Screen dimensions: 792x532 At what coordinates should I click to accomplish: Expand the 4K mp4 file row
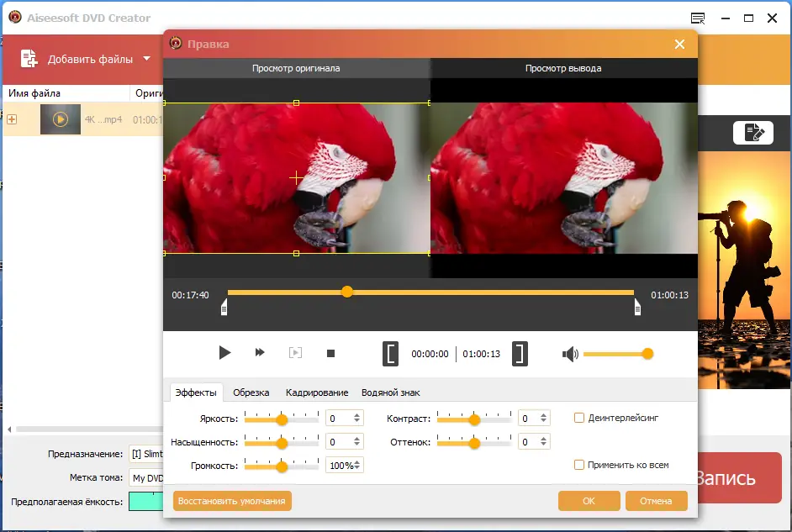point(12,119)
